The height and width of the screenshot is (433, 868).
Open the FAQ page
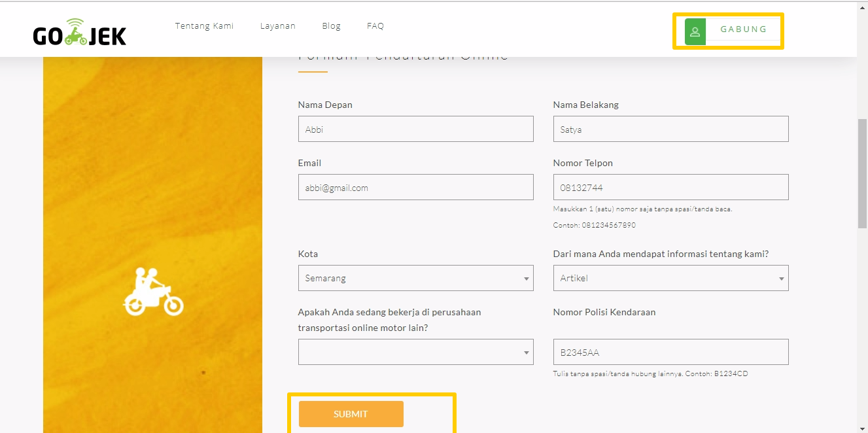375,26
